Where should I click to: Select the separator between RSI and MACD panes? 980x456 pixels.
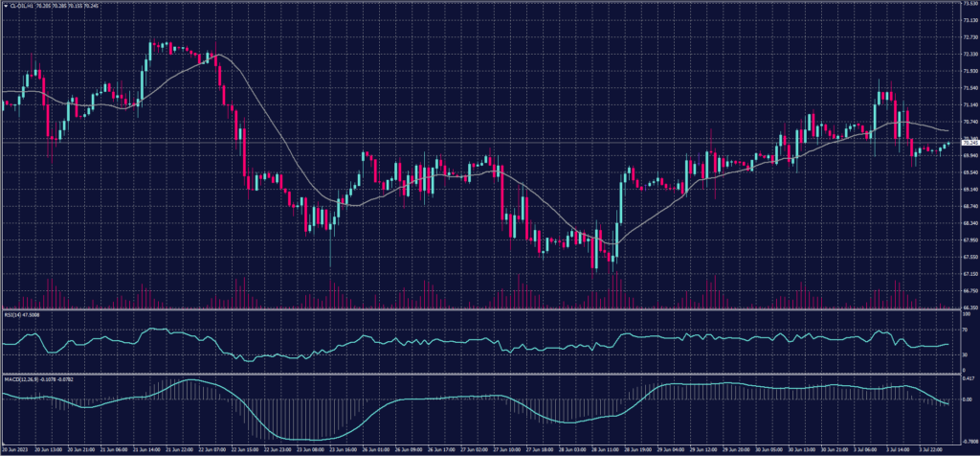[479, 374]
